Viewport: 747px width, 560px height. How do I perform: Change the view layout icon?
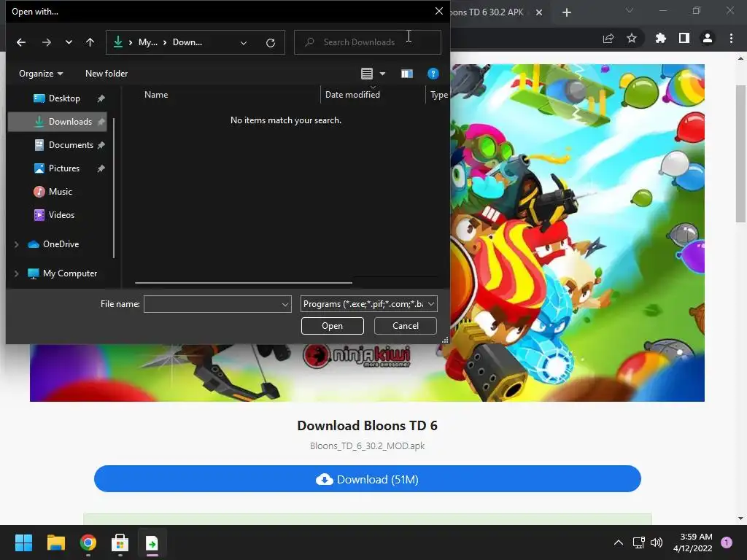[x=366, y=74]
